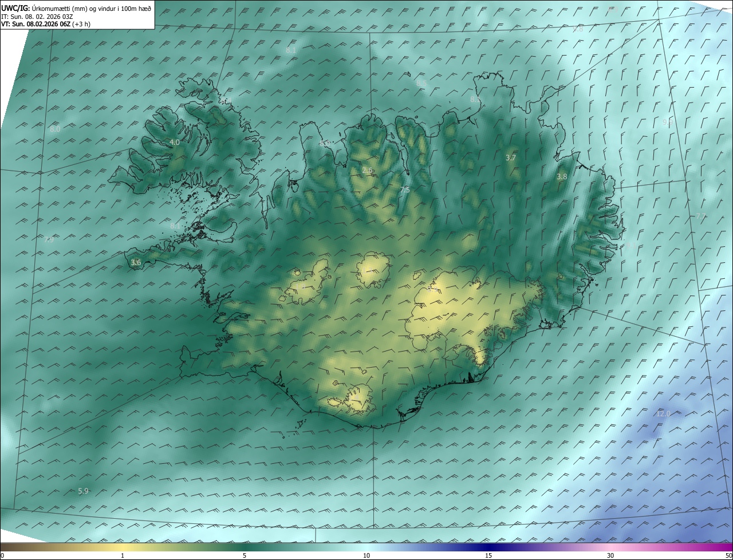Click the 10 tick on color scale
Screen dimensions: 733x560
366,555
